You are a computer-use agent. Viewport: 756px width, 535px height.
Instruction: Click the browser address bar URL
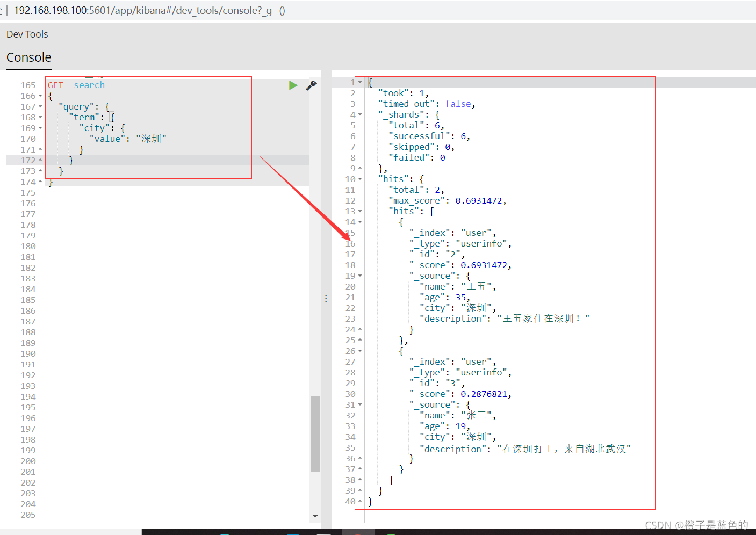[149, 11]
